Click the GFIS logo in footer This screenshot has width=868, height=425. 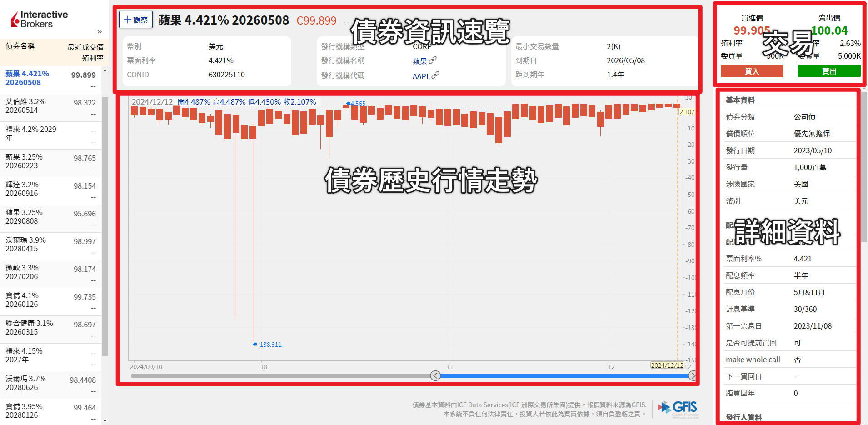click(678, 409)
